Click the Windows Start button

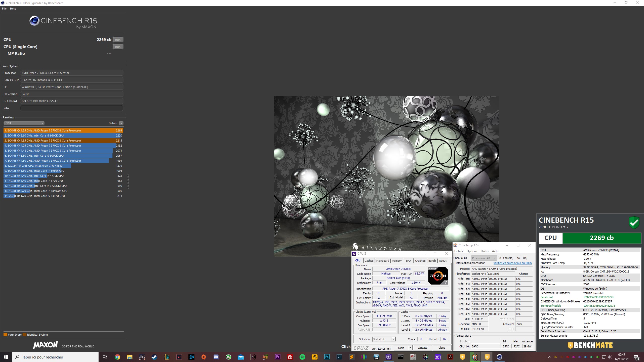click(x=6, y=357)
